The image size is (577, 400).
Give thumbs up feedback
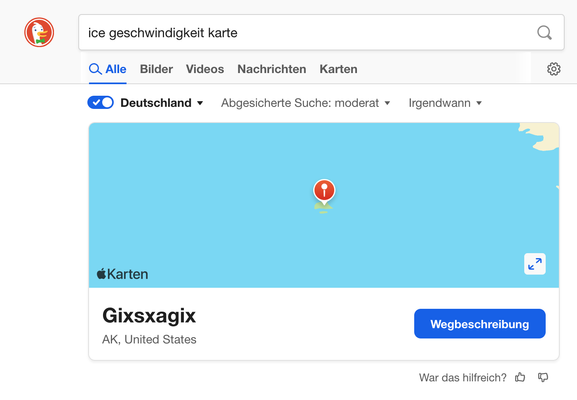pos(520,377)
